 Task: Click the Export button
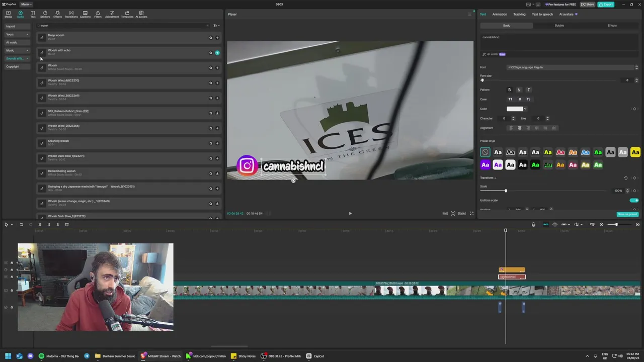pyautogui.click(x=606, y=4)
